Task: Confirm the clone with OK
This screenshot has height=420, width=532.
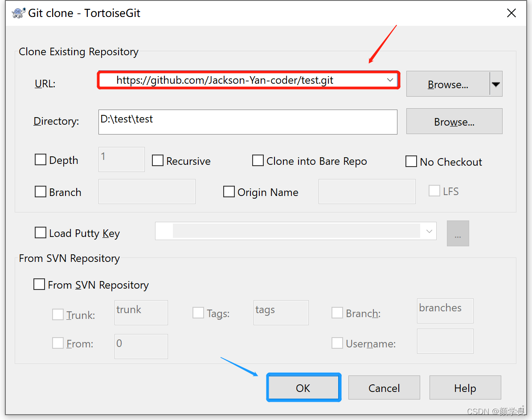Action: [x=304, y=387]
